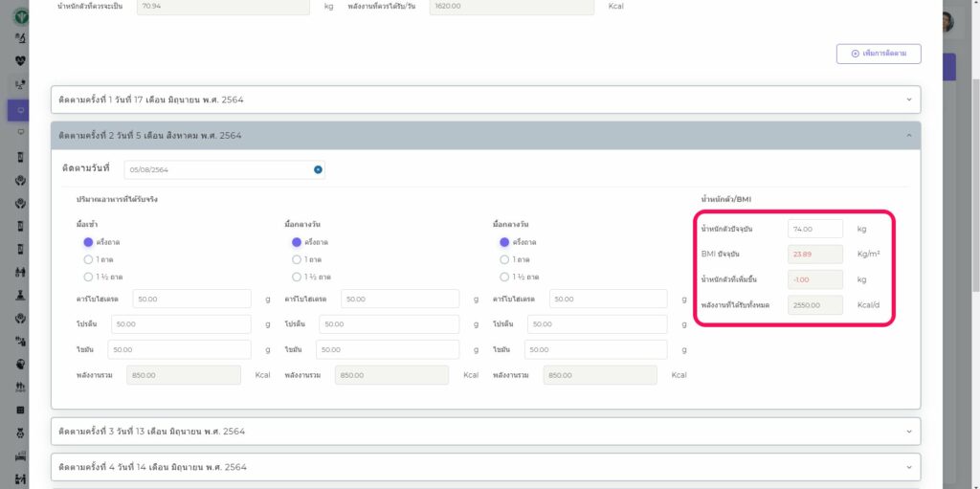Clear the follow-up date 05/08/2564
The height and width of the screenshot is (489, 980).
point(318,169)
